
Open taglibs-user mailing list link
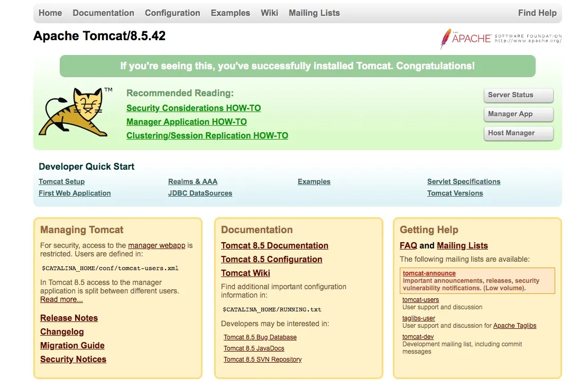click(x=418, y=318)
